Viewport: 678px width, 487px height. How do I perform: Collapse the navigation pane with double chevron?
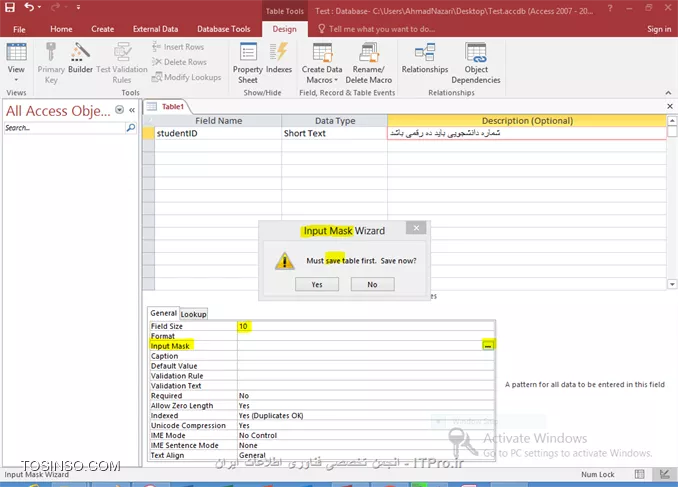pos(132,110)
